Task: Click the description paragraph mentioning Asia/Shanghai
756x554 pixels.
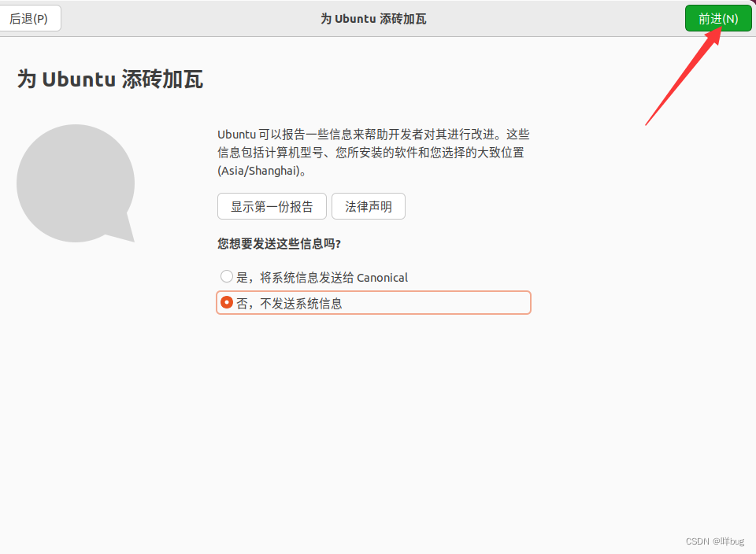Action: tap(373, 152)
